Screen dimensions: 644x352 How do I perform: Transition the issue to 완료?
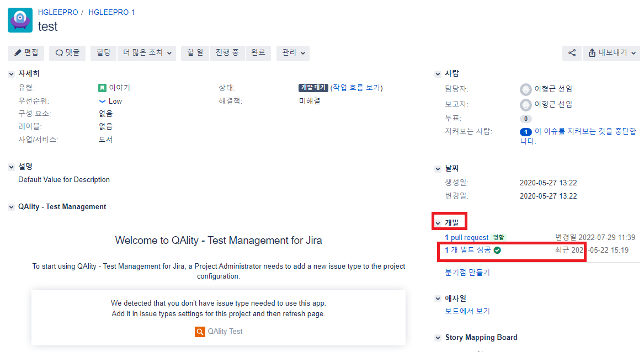click(258, 53)
